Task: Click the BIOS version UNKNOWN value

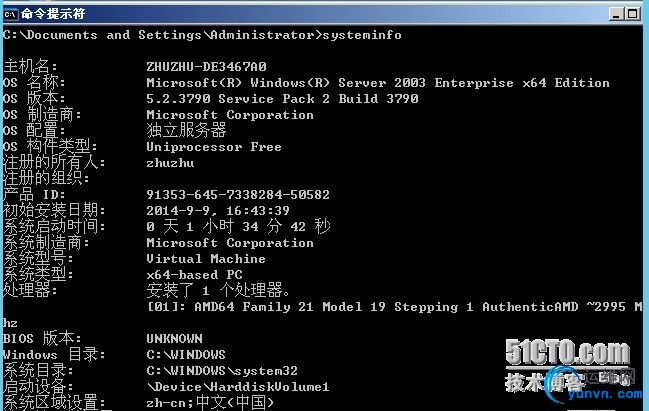Action: click(174, 339)
